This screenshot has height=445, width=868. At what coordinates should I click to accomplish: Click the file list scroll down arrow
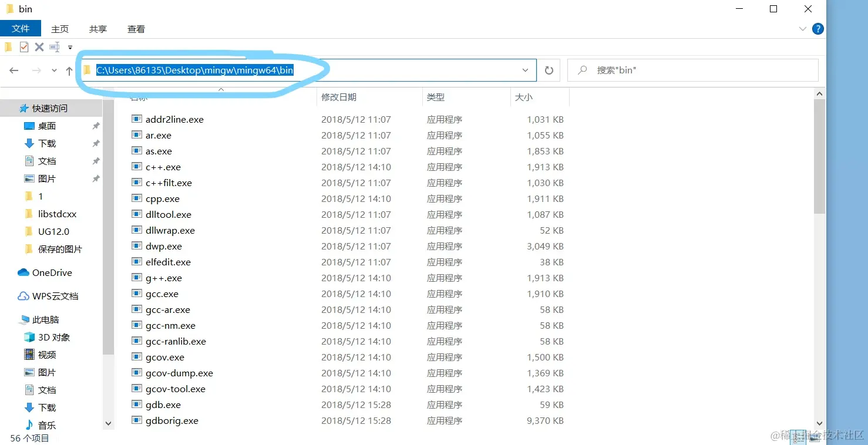coord(820,423)
